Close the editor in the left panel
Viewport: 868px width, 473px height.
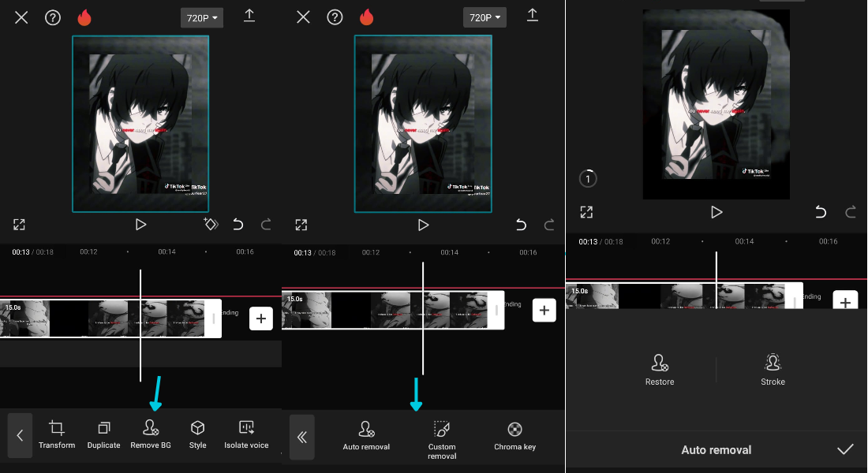point(21,17)
